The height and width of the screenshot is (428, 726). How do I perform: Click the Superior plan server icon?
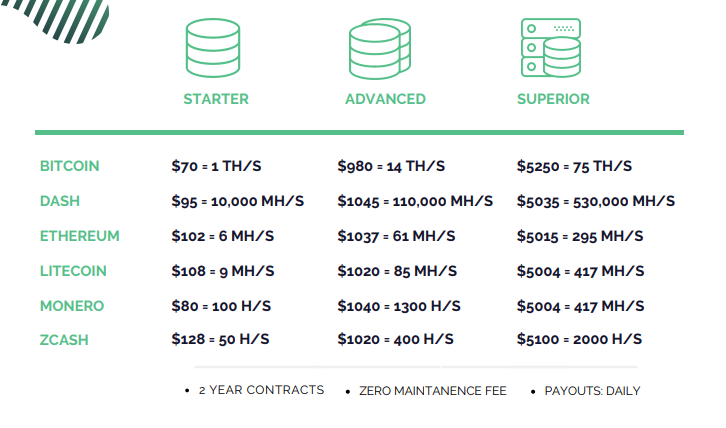[x=550, y=47]
